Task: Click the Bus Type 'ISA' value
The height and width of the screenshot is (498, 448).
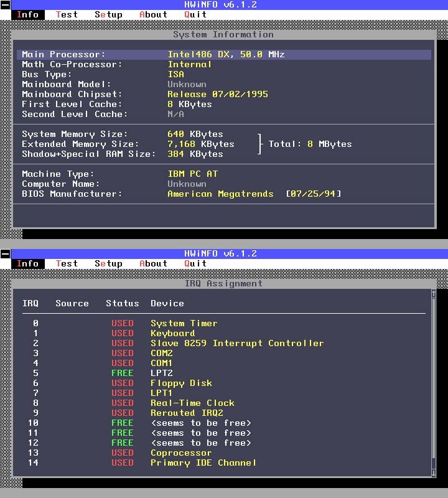Action: [x=176, y=74]
